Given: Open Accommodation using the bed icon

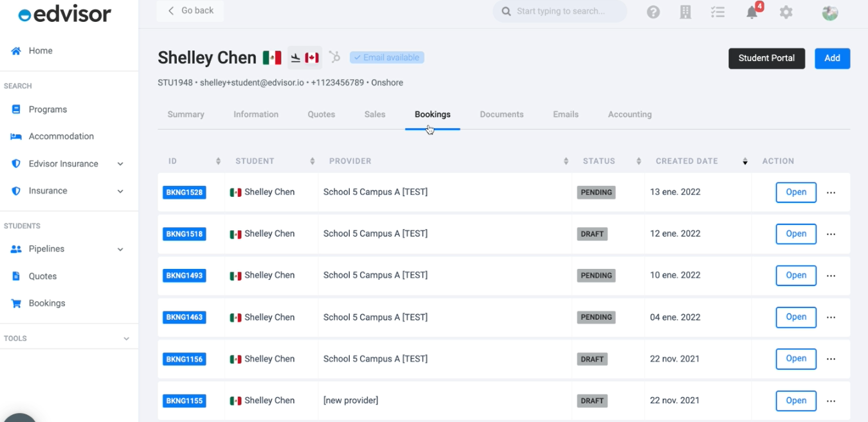Looking at the screenshot, I should tap(16, 136).
